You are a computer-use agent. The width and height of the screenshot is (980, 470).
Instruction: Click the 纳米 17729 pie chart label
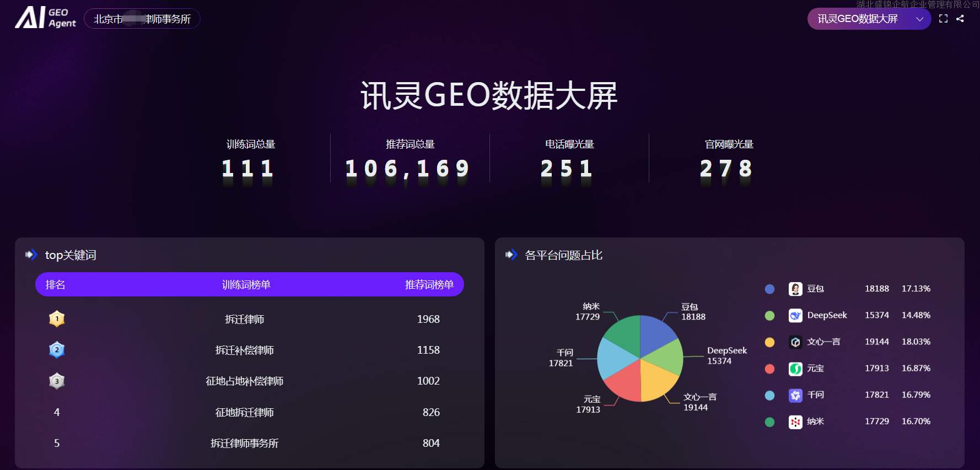tap(588, 311)
